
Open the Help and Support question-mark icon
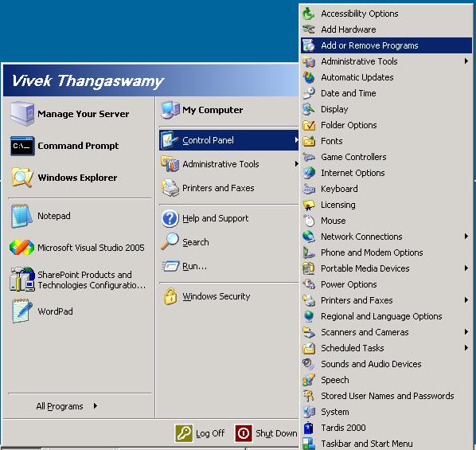point(170,218)
